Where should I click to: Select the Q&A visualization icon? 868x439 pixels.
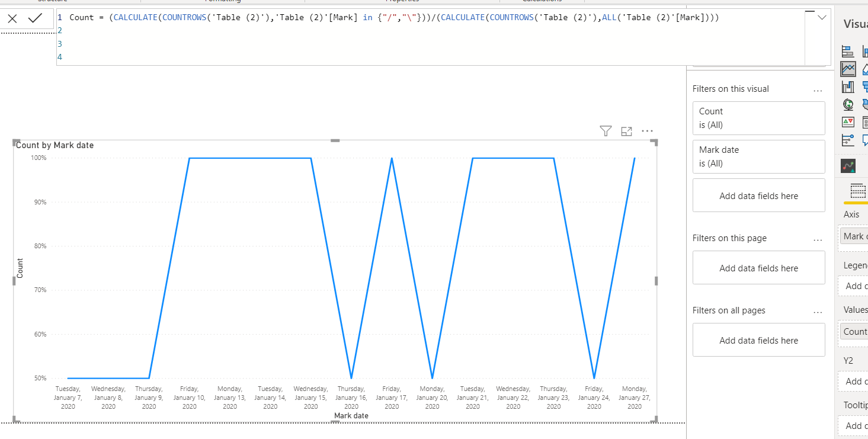pos(864,140)
